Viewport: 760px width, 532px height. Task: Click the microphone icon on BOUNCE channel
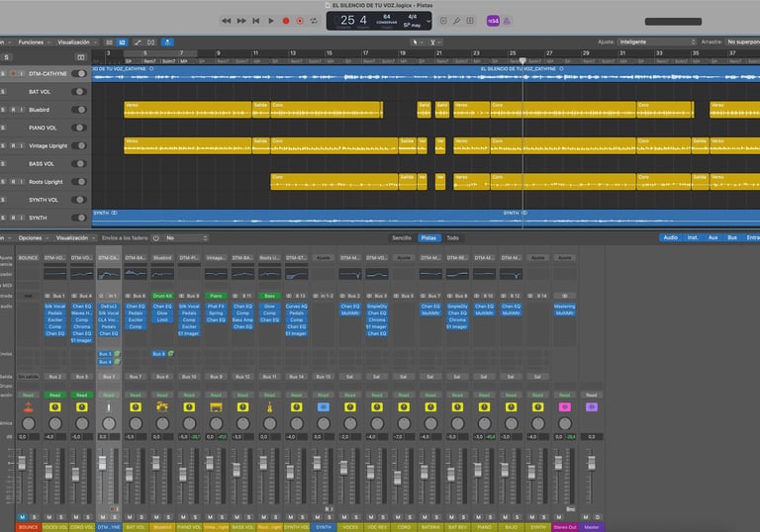tap(28, 406)
